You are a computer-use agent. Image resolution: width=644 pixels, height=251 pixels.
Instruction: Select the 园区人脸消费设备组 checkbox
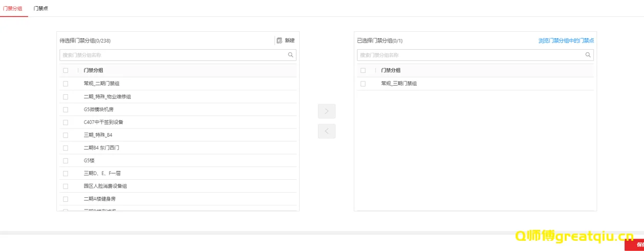click(65, 186)
